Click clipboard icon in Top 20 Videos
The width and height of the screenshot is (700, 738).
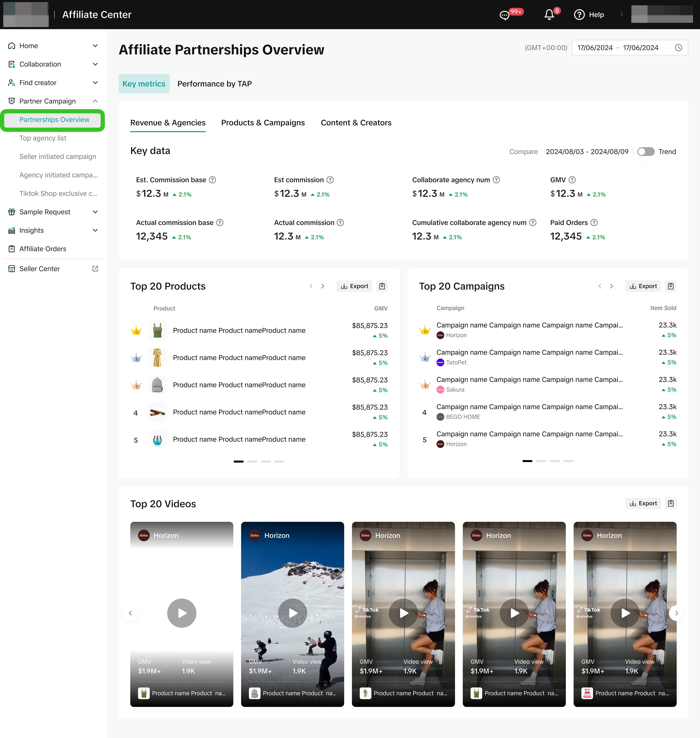click(671, 503)
